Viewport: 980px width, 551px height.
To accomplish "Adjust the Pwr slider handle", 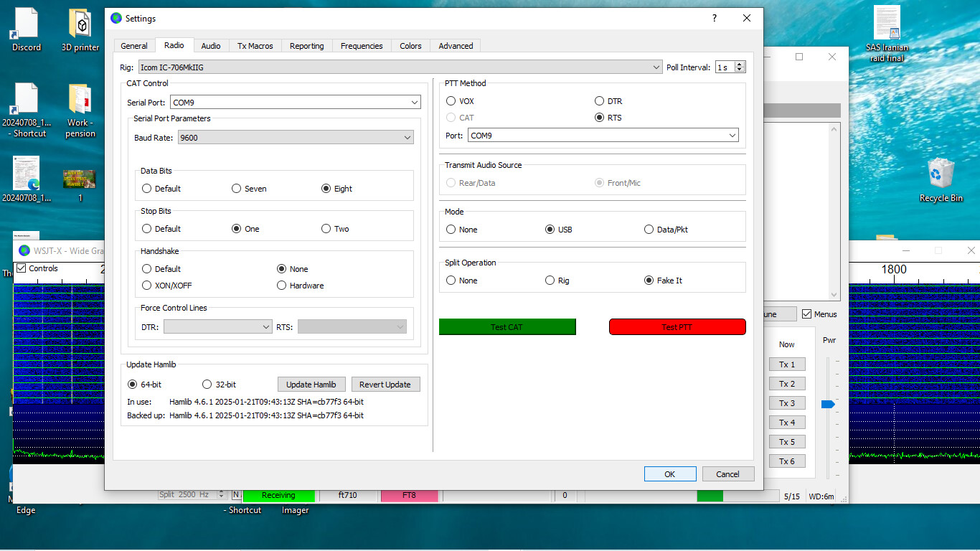I will coord(828,405).
